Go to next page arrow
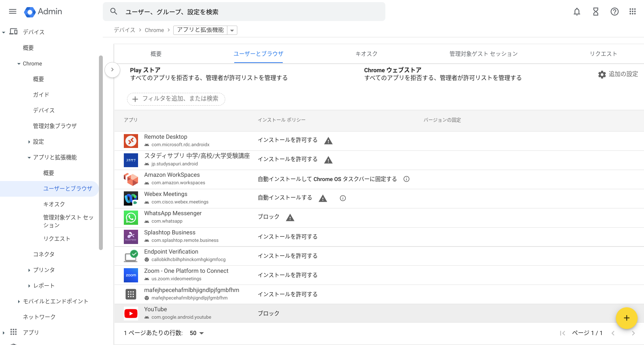This screenshot has height=345, width=644. [633, 333]
